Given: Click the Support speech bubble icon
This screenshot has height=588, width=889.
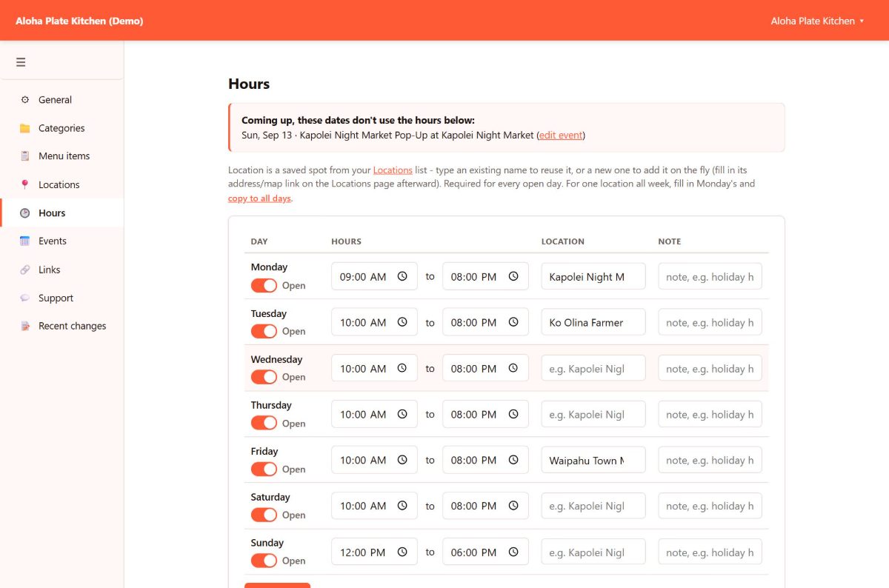Looking at the screenshot, I should 25,298.
